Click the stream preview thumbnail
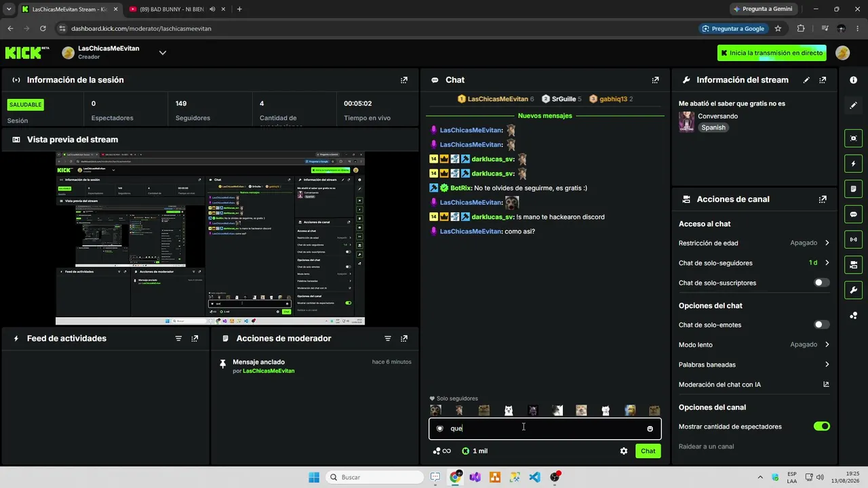This screenshot has height=488, width=868. (210, 239)
